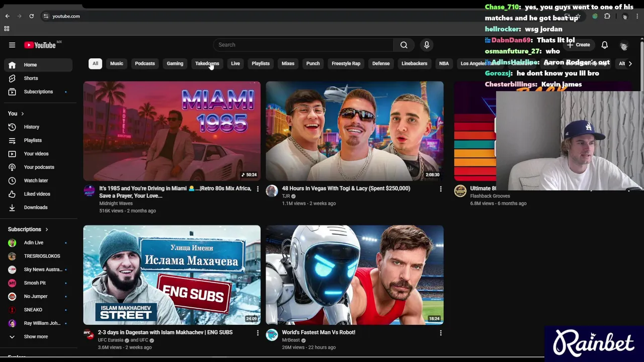The height and width of the screenshot is (362, 644).
Task: Play the Miami 1985 video thumbnail
Action: point(172,131)
